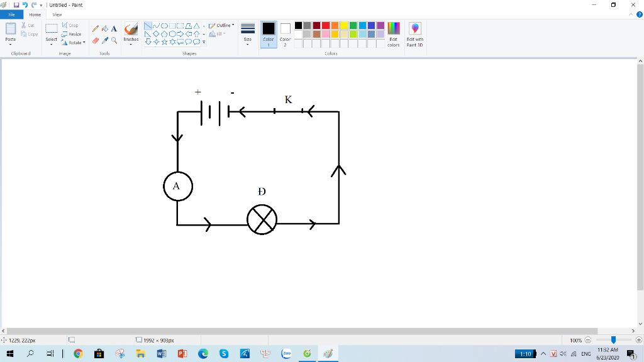Expand the Shapes gallery more arrow
Screen dimensions: 644x362
tap(204, 42)
